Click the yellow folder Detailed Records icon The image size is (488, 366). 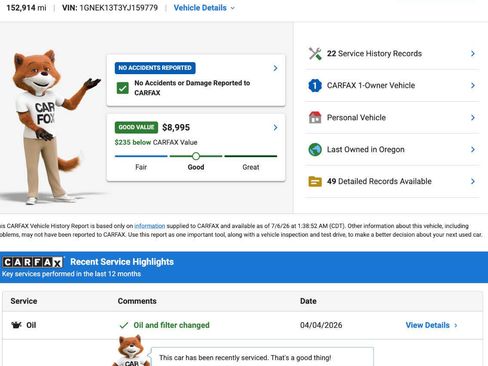pyautogui.click(x=315, y=181)
